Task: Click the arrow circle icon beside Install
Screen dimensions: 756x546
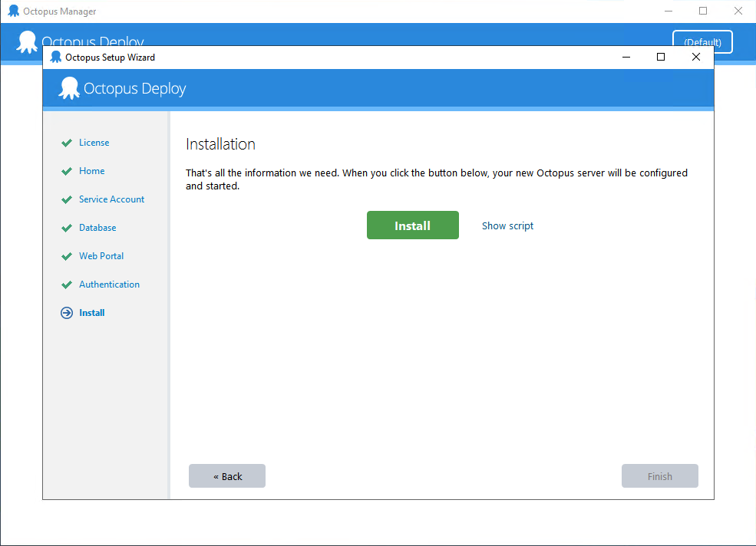Action: [67, 313]
